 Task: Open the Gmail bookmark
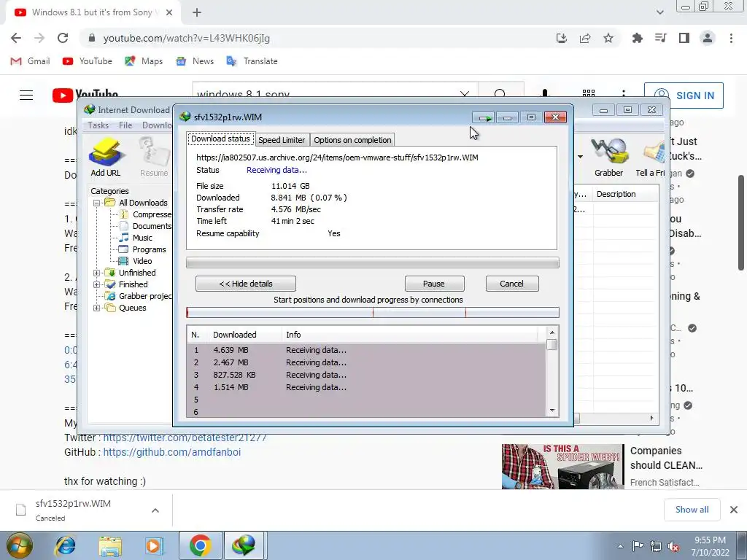pyautogui.click(x=30, y=61)
